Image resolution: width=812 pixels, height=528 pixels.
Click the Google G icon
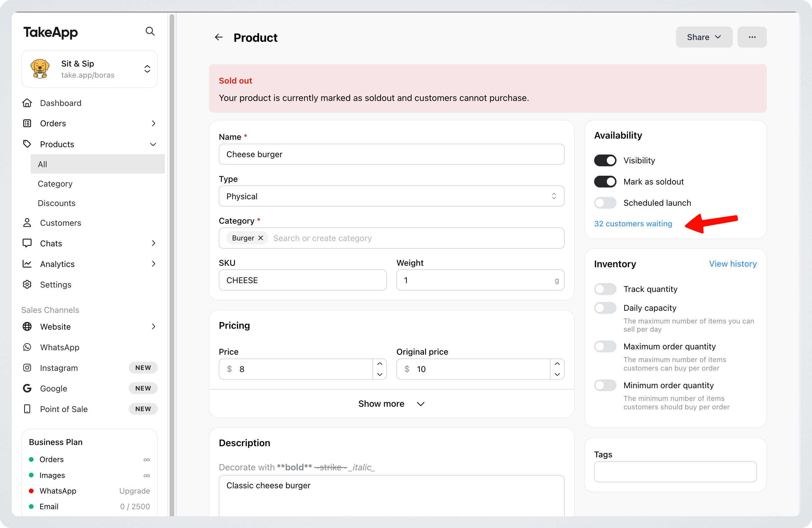click(x=27, y=388)
